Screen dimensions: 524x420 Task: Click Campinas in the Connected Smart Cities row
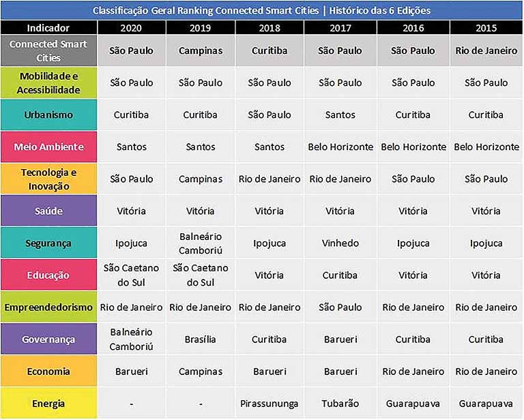pyautogui.click(x=201, y=51)
